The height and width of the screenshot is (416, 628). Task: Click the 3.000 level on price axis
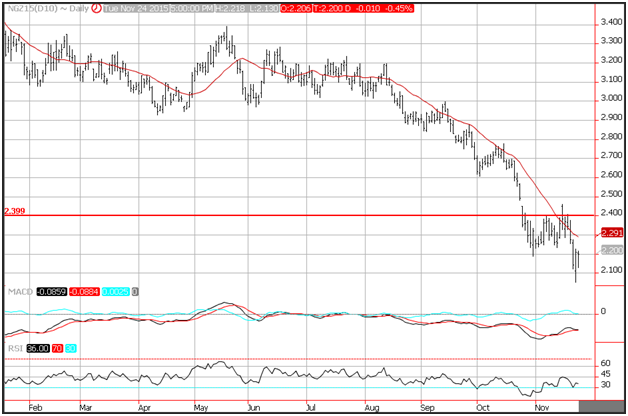point(609,98)
